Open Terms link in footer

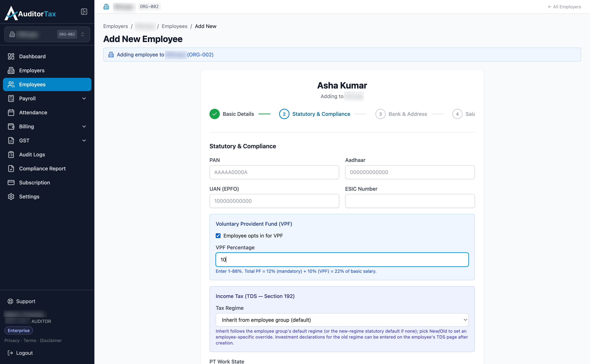(30, 340)
